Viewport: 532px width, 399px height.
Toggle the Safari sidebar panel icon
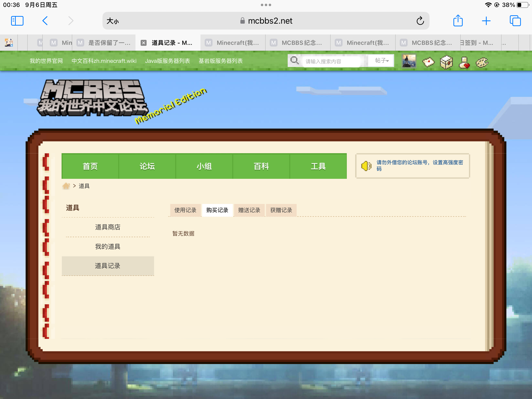(x=17, y=21)
